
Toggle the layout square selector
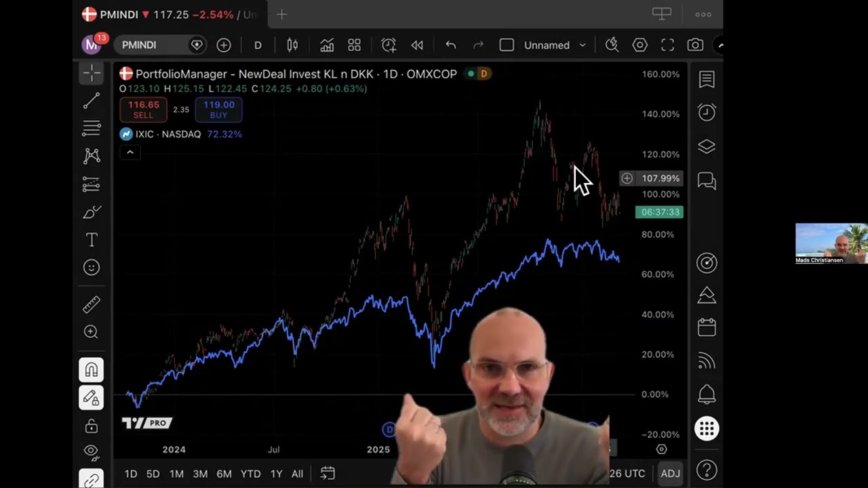[507, 45]
